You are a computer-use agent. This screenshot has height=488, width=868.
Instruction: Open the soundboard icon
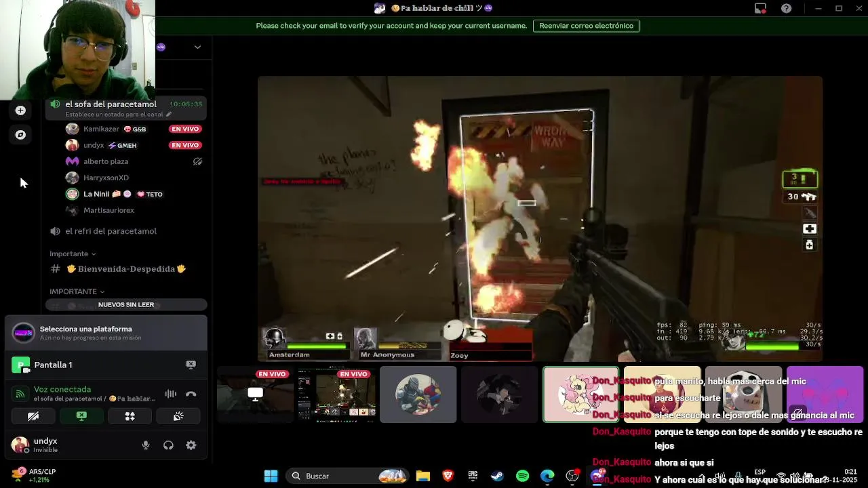(178, 416)
